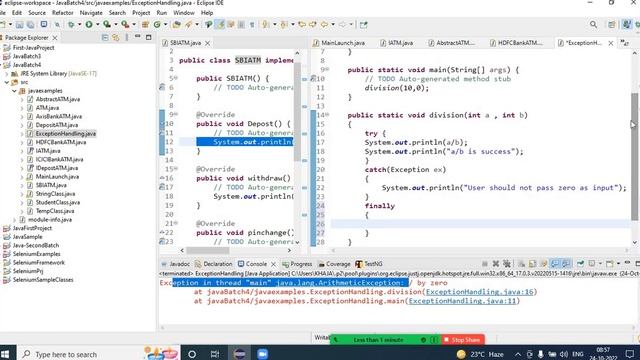640x360 pixels.
Task: Open the Run menu
Action: [162, 13]
